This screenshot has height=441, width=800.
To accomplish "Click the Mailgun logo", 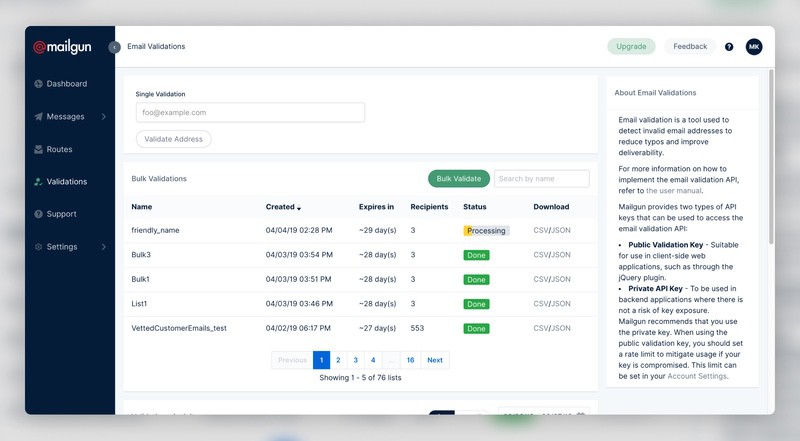I will click(62, 47).
